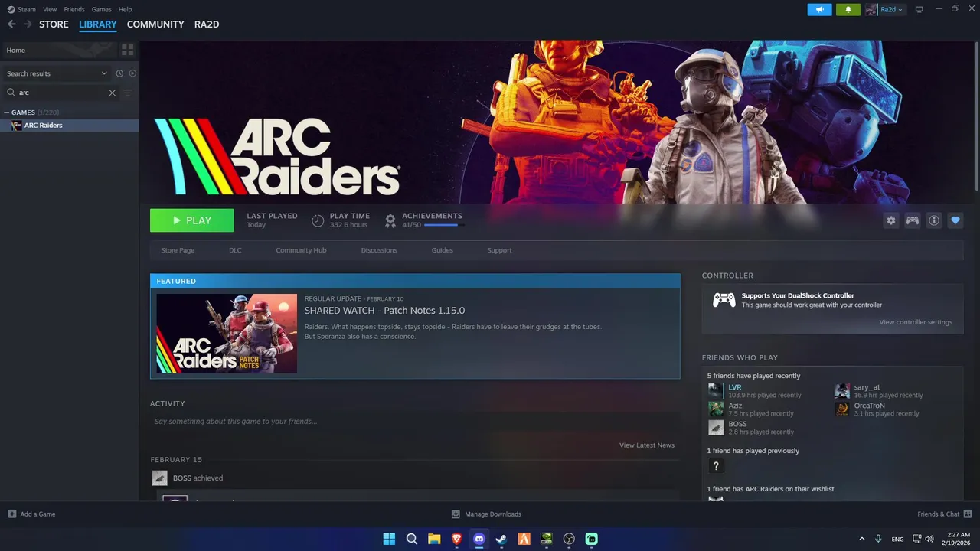Switch to Big Picture mode monitor icon
Screen dimensions: 980x551
[920, 9]
